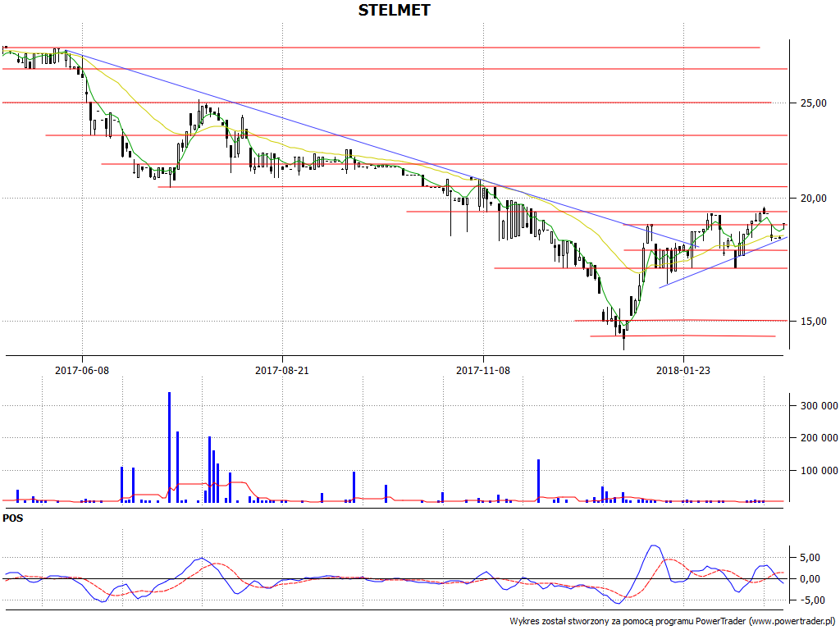Click the 0,00 oscillator axis label
The image size is (840, 630).
click(x=810, y=579)
